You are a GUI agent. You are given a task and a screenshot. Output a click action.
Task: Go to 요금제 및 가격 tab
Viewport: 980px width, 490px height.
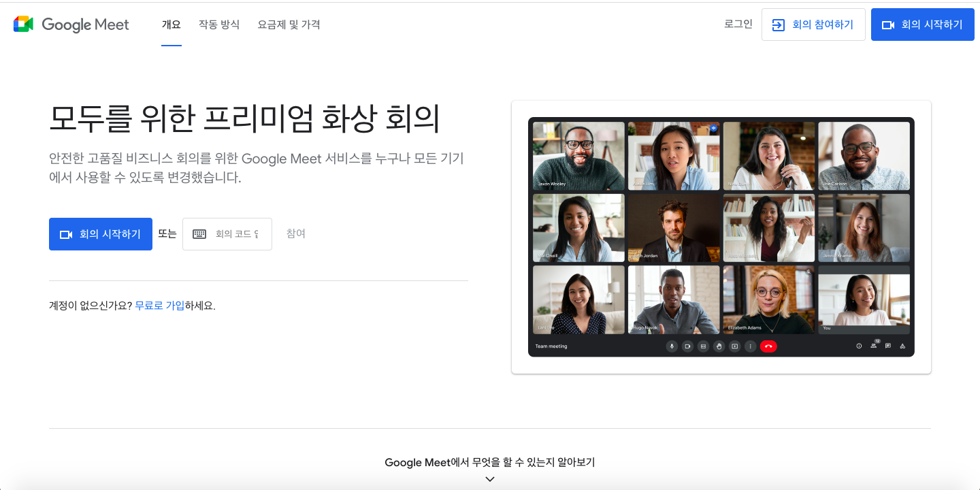click(x=289, y=24)
